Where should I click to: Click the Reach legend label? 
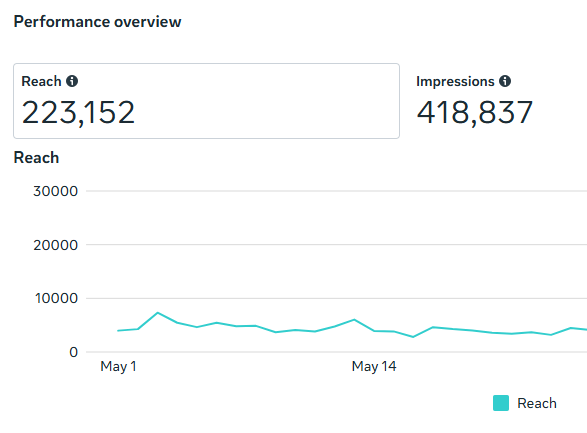tap(536, 403)
